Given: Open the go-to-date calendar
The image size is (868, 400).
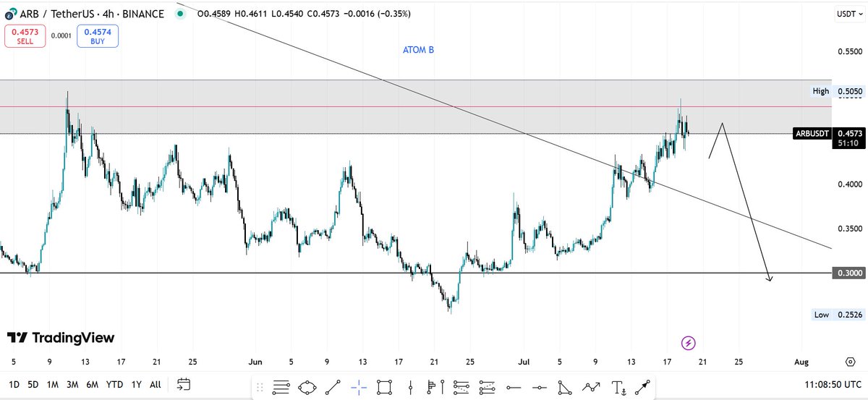Looking at the screenshot, I should [184, 384].
